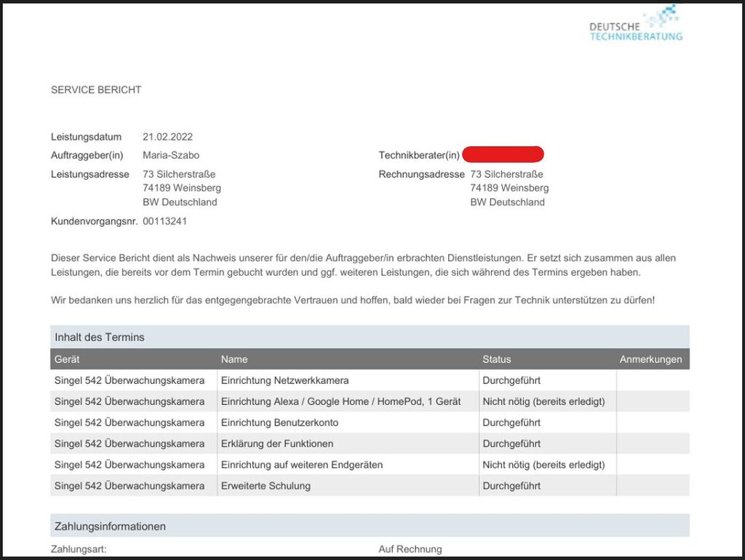Viewport: 745px width, 560px height.
Task: Click device cell in Erweiterte Schulung row
Action: (134, 485)
